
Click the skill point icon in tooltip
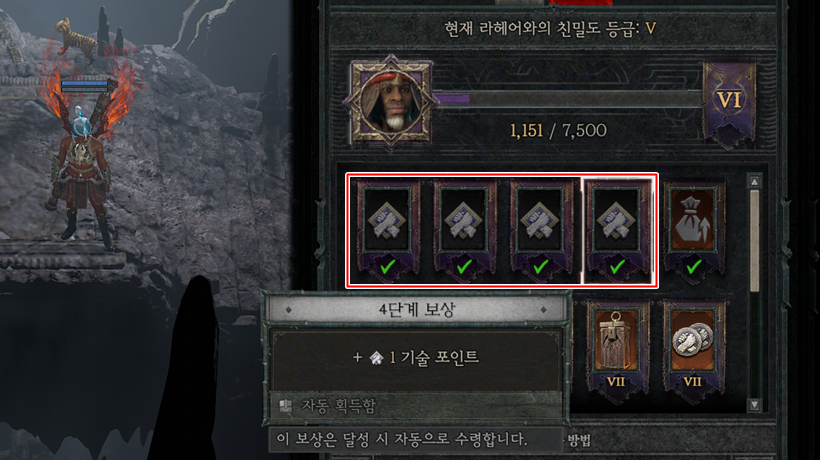click(x=376, y=358)
